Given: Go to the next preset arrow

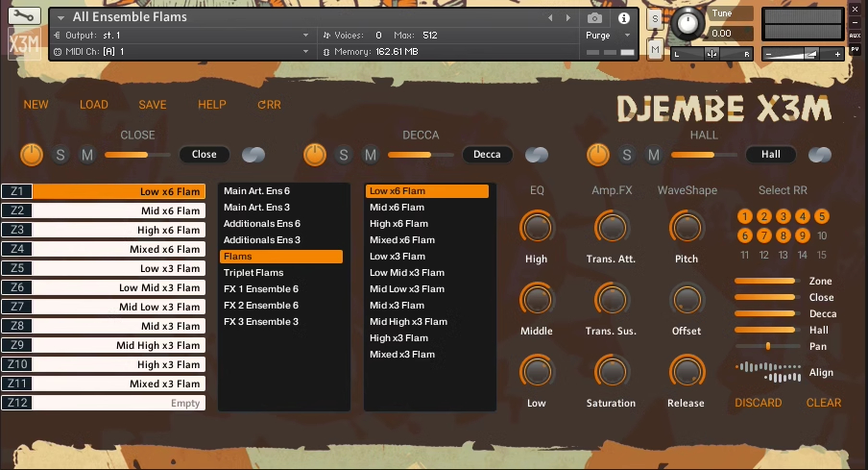Looking at the screenshot, I should pos(568,17).
